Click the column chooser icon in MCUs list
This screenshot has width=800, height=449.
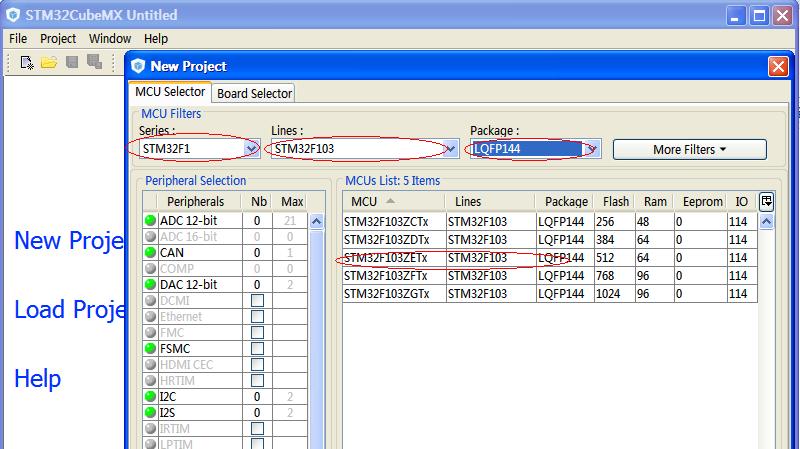pyautogui.click(x=767, y=201)
